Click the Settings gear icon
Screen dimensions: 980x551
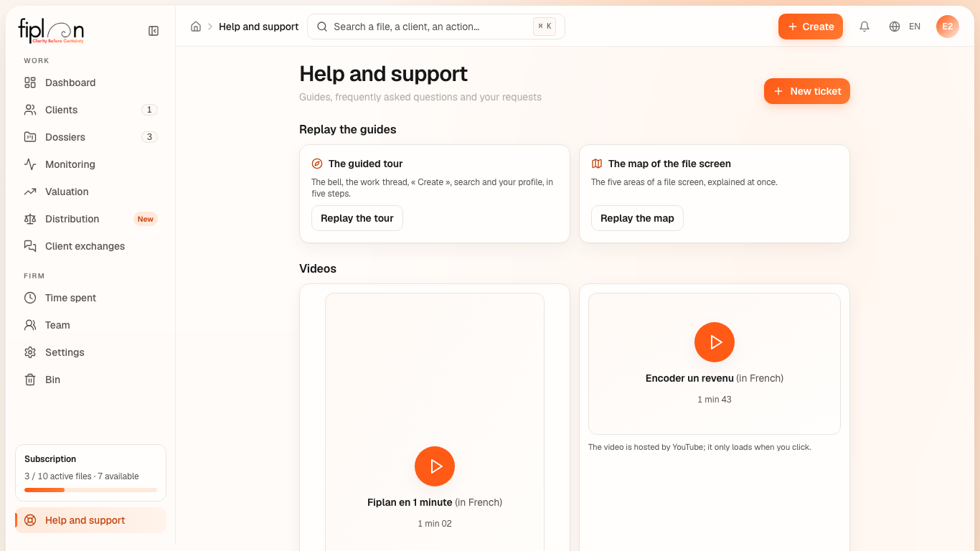(30, 352)
